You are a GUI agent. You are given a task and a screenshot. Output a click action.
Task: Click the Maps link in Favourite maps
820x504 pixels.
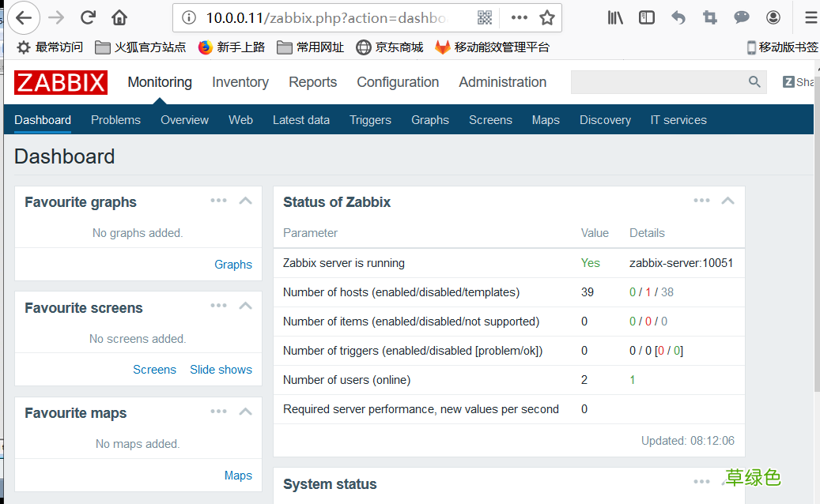point(238,475)
